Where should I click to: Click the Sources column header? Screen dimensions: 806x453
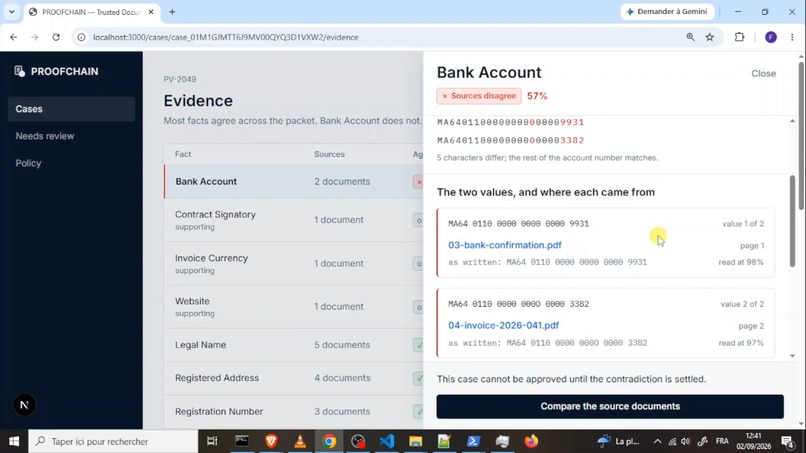point(329,154)
